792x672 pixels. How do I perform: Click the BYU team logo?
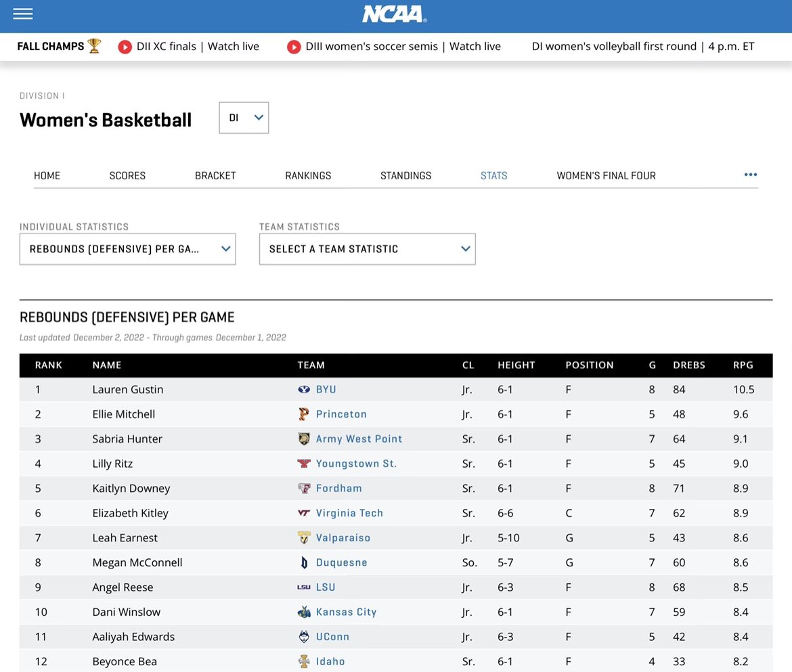click(x=303, y=389)
